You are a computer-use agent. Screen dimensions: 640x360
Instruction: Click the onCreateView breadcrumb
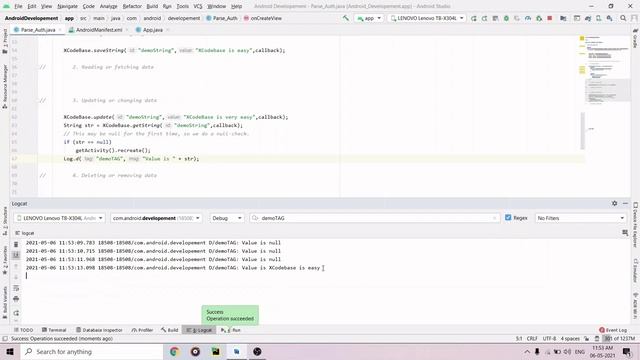coord(262,18)
